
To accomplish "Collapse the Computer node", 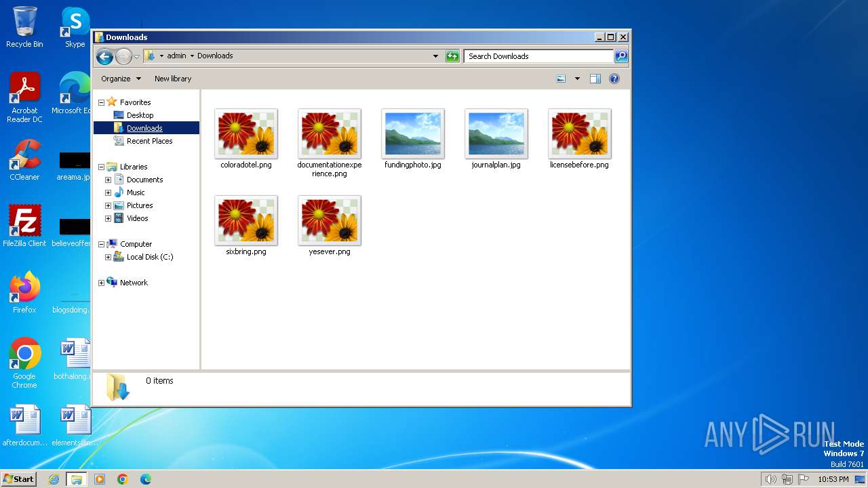I will (x=101, y=244).
